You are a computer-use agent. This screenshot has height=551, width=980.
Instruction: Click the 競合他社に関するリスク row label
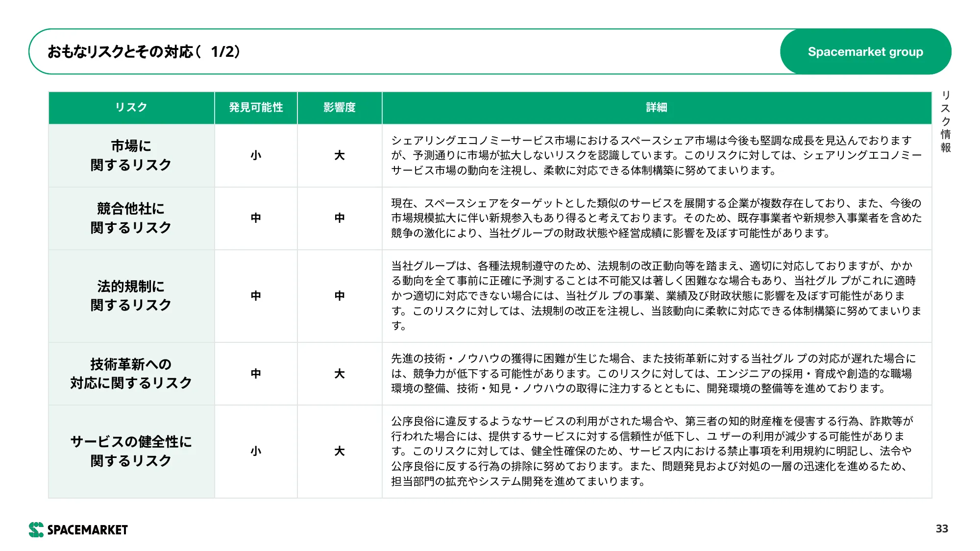131,218
